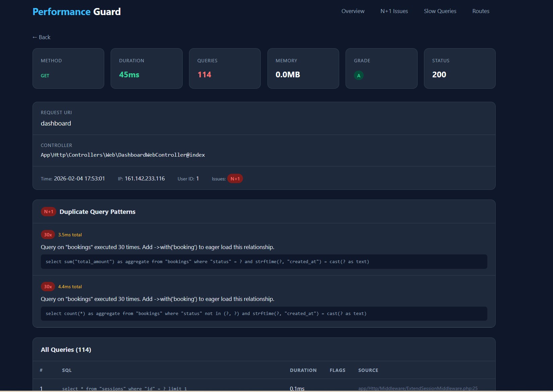The width and height of the screenshot is (553, 392).
Task: Open the Overview navigation item
Action: coord(353,11)
